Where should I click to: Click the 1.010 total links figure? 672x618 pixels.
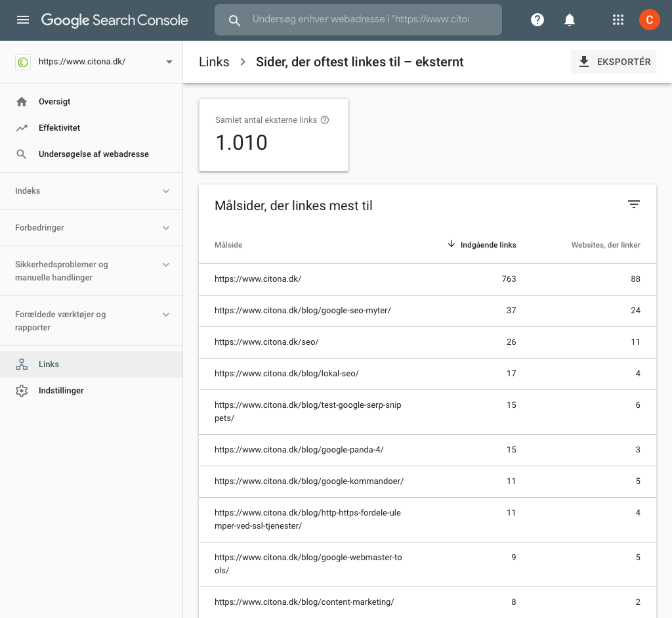(x=241, y=143)
